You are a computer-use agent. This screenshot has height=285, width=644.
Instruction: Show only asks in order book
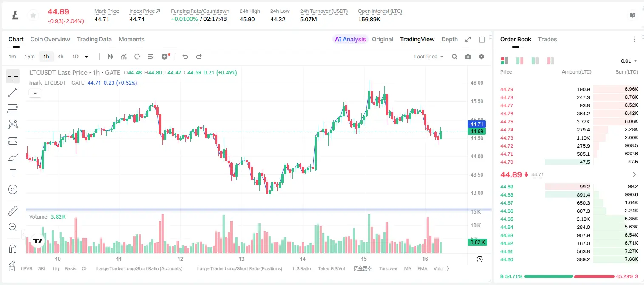[x=550, y=61]
